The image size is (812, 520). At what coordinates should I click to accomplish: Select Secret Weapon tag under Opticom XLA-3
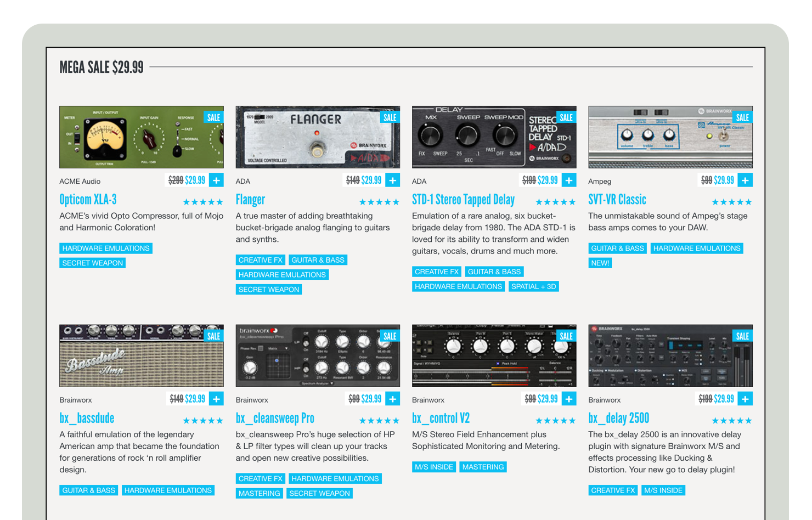pyautogui.click(x=93, y=263)
